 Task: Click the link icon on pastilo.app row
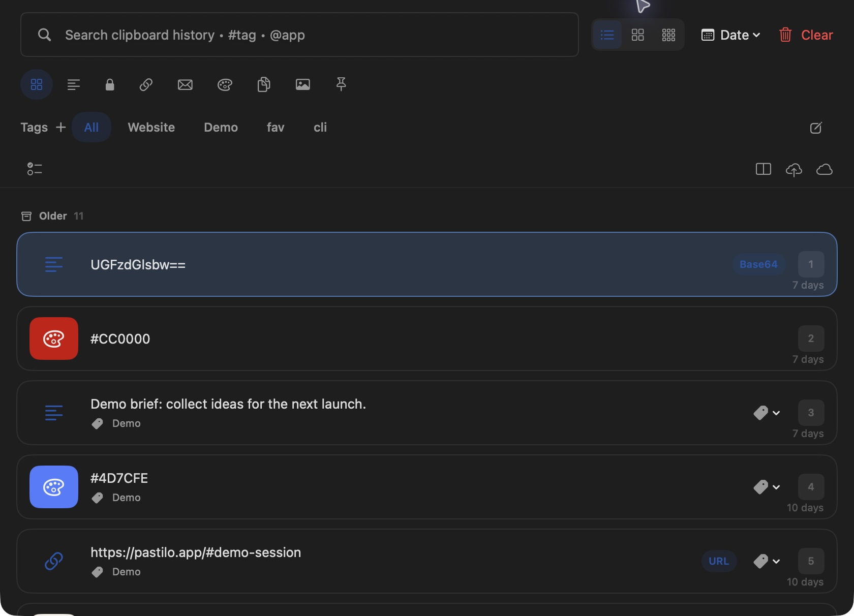pyautogui.click(x=54, y=561)
